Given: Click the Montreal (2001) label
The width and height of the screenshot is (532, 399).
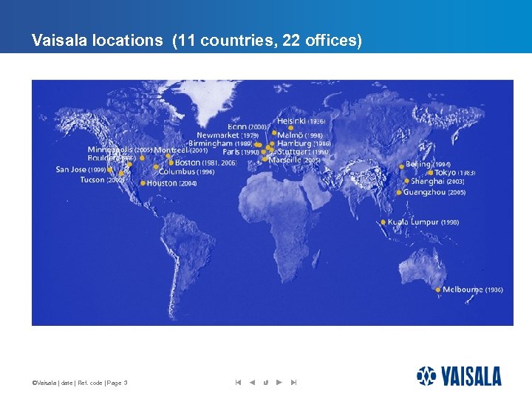Looking at the screenshot, I should (x=181, y=149).
